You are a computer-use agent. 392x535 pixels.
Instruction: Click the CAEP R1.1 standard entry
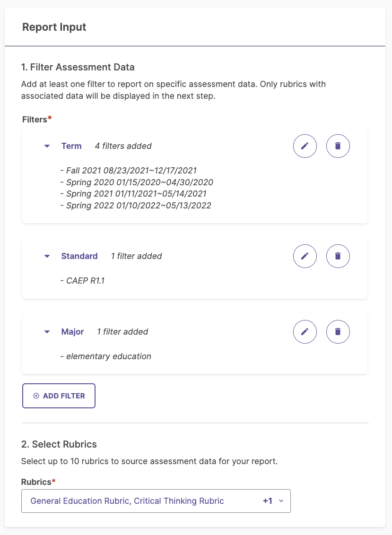point(83,280)
